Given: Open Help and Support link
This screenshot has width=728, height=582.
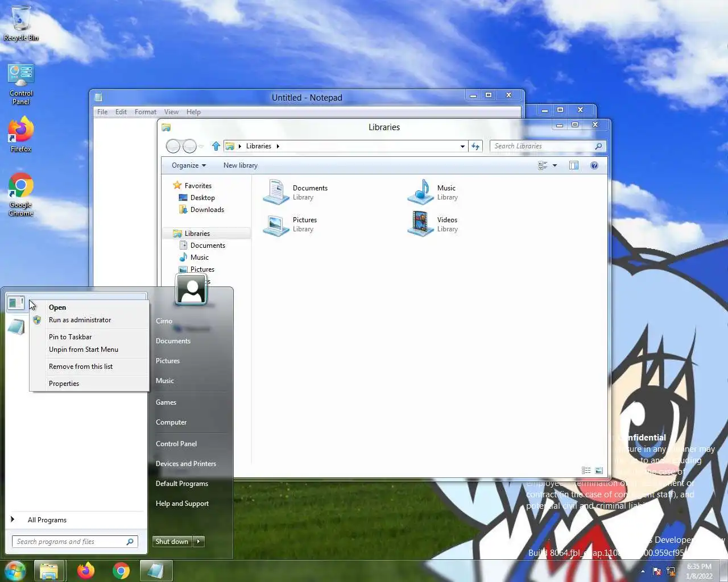Looking at the screenshot, I should [x=182, y=504].
